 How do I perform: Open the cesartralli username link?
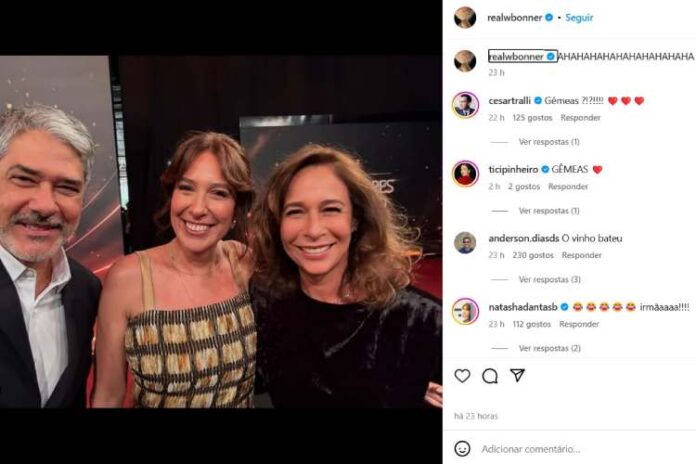509,101
